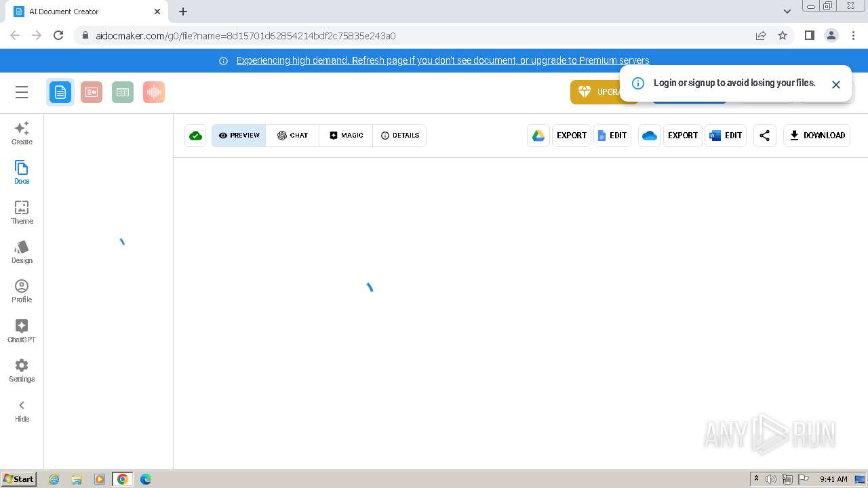Open Chrome's three-dot menu

point(852,35)
